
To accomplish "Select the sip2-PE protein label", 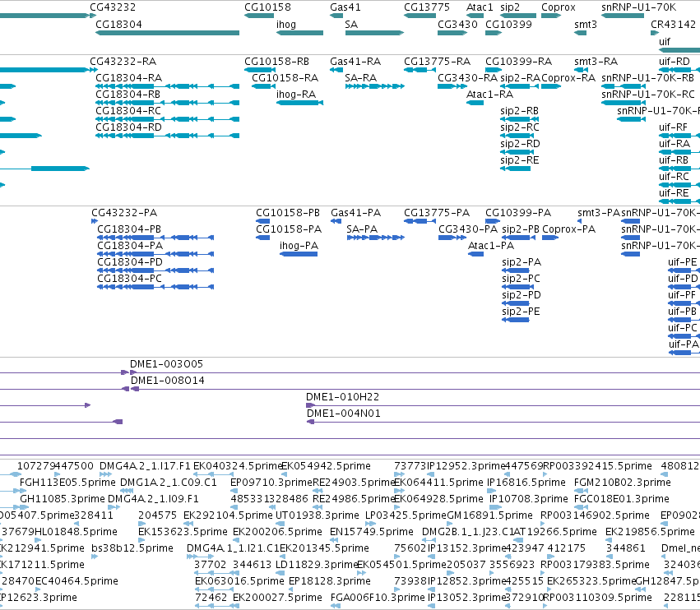I will (x=521, y=312).
